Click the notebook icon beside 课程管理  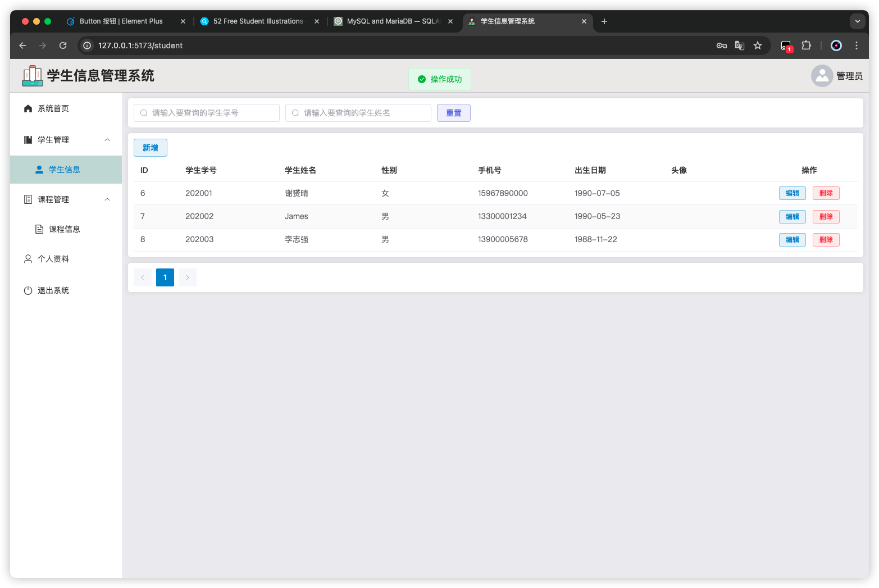tap(28, 199)
